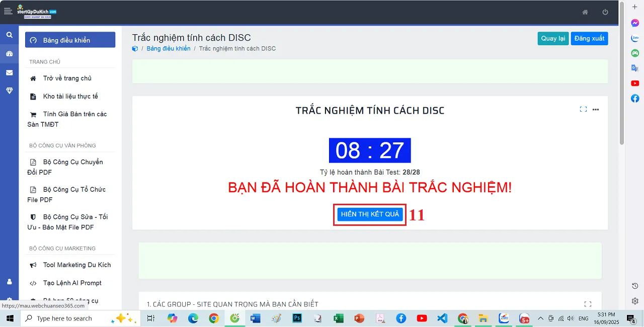644x327 pixels.
Task: Open Microsoft Edge on the taskbar
Action: (193, 318)
